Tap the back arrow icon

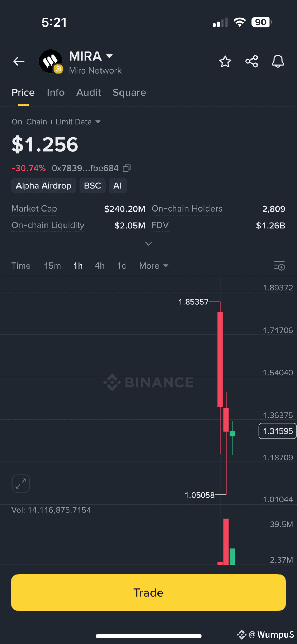(x=19, y=61)
